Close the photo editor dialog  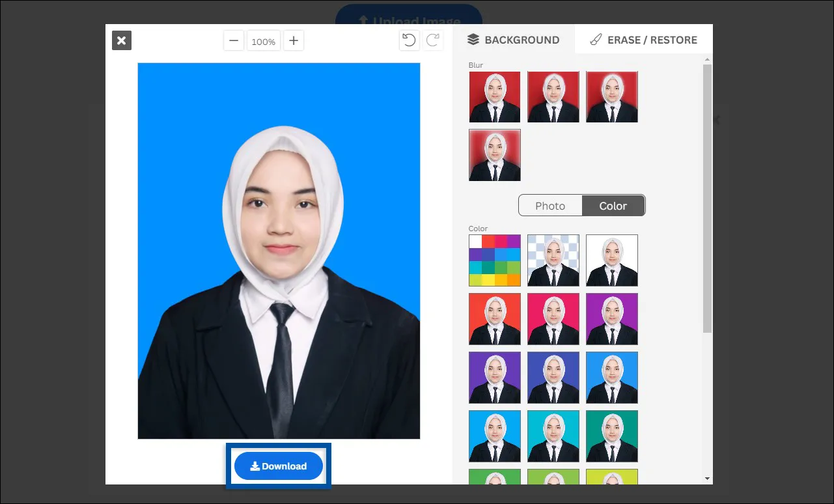(x=121, y=40)
